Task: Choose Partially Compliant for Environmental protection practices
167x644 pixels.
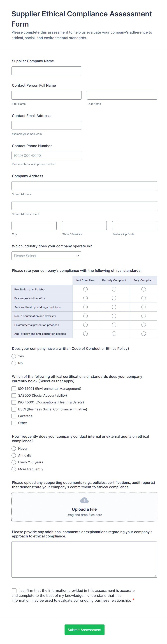Action: point(114,325)
